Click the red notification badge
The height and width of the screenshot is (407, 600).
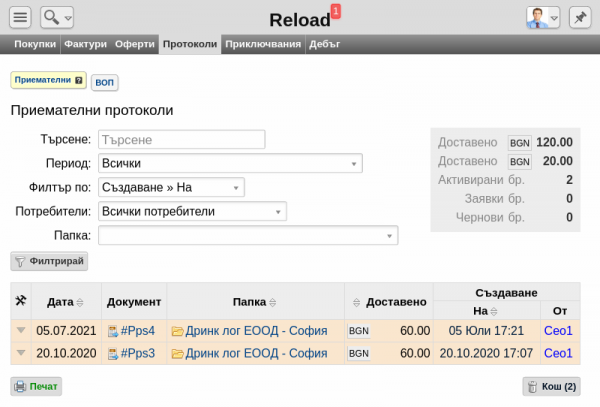coord(335,11)
